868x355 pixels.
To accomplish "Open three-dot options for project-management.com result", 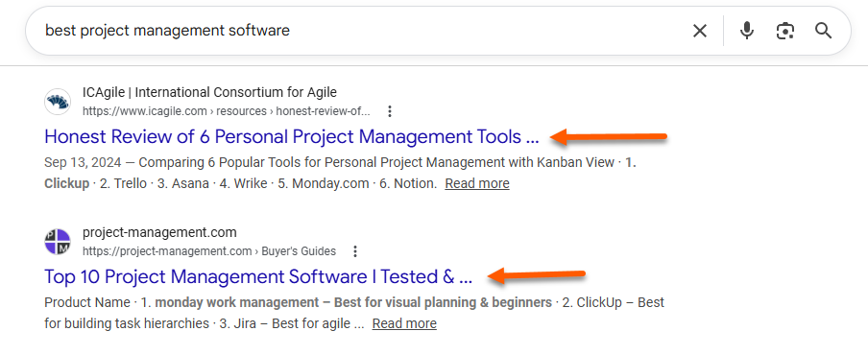I will click(x=355, y=251).
